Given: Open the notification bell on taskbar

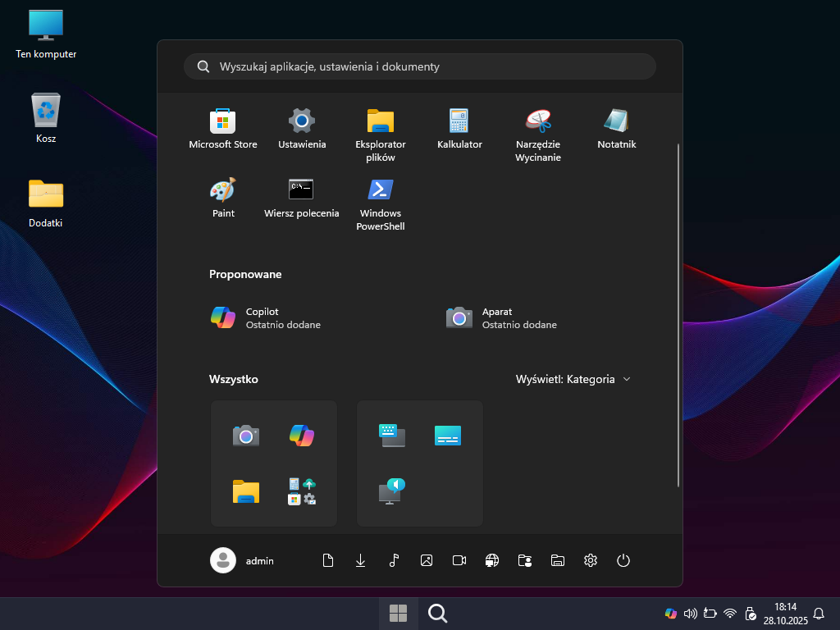Looking at the screenshot, I should pos(818,614).
